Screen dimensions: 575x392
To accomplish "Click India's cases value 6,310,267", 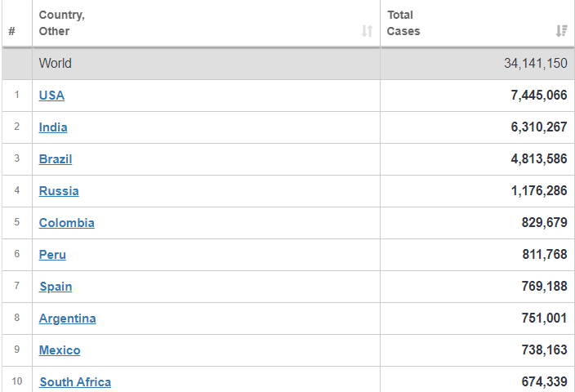I will (x=538, y=127).
